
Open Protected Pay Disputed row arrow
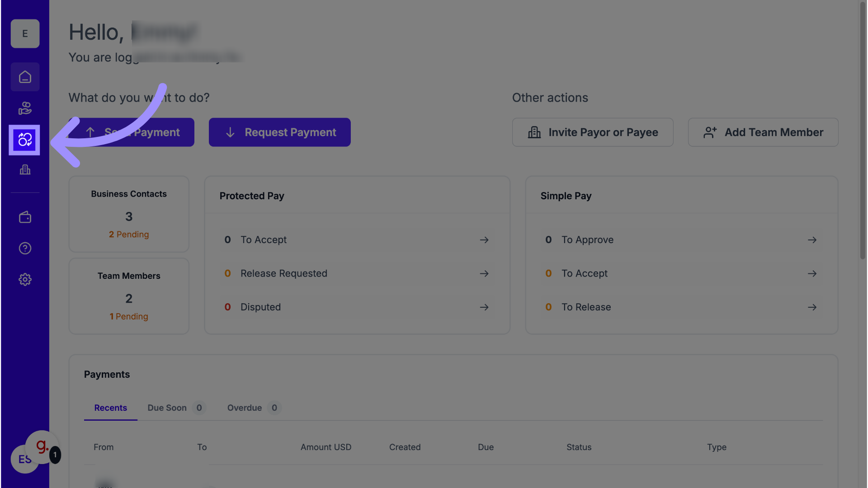pos(484,307)
